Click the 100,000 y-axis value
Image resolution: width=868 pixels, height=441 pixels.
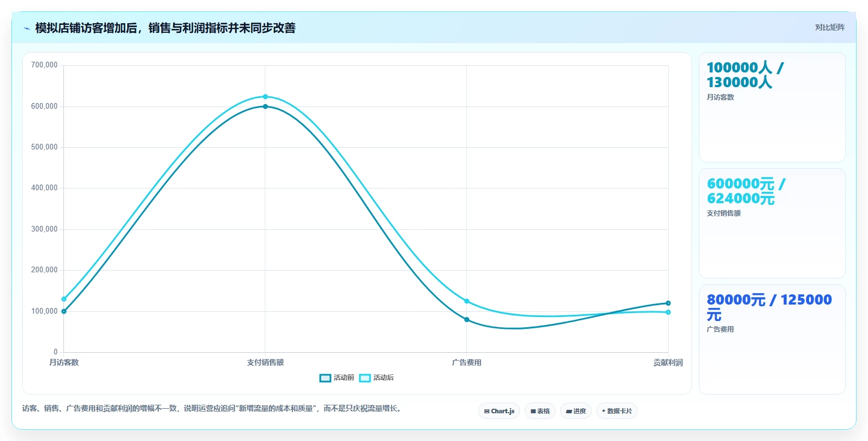(44, 311)
